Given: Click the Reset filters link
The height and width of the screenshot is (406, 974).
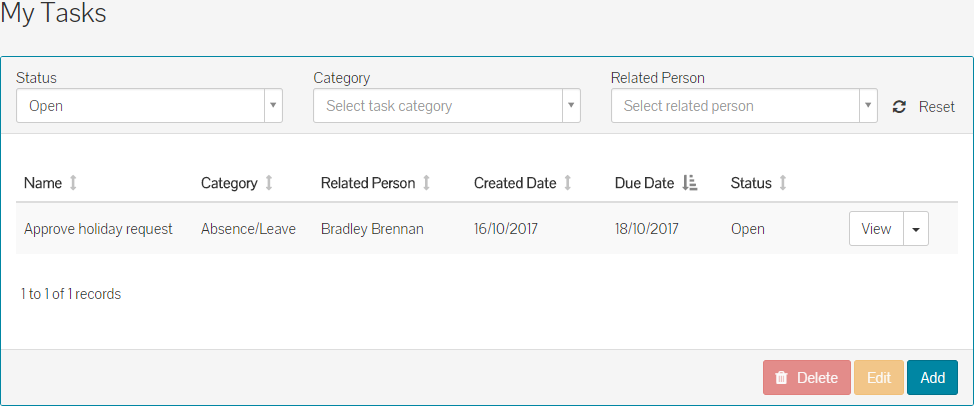Looking at the screenshot, I should click(x=937, y=107).
